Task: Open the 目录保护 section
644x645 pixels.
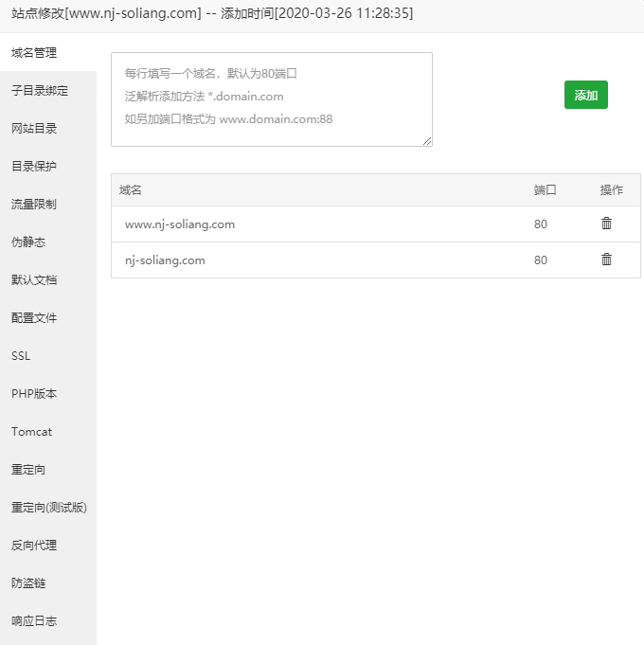Action: point(48,166)
